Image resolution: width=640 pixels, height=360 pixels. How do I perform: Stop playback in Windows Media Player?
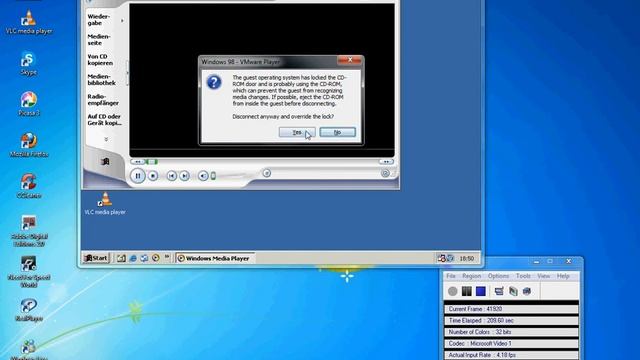(x=153, y=176)
